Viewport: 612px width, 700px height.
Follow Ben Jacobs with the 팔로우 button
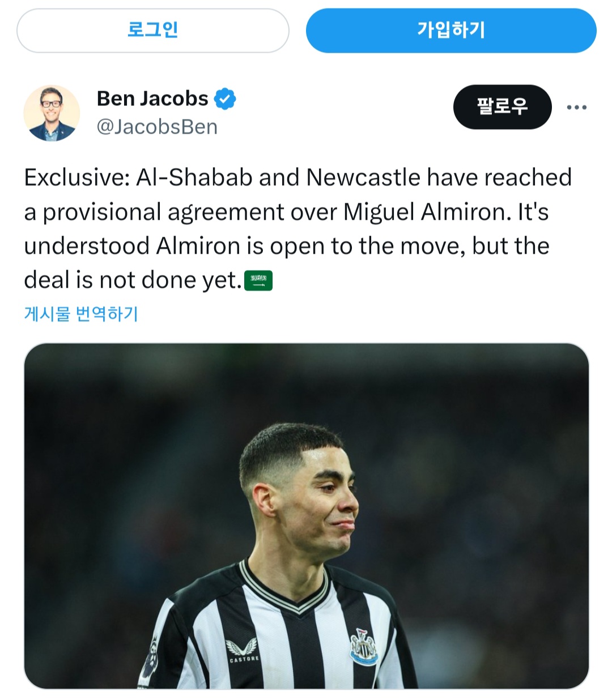502,107
